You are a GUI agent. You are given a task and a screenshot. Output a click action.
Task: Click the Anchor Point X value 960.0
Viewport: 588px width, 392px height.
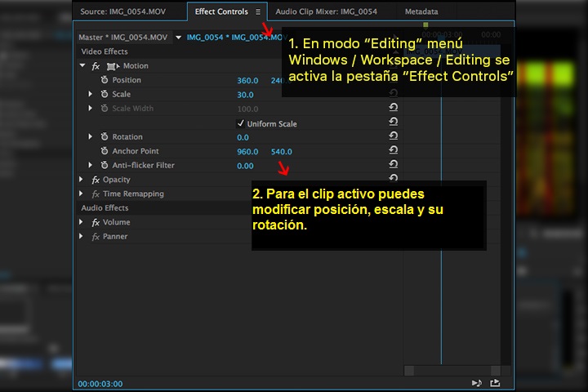pos(247,152)
